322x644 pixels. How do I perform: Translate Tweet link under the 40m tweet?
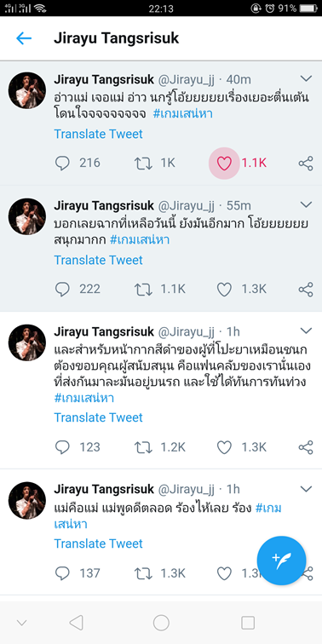[99, 134]
